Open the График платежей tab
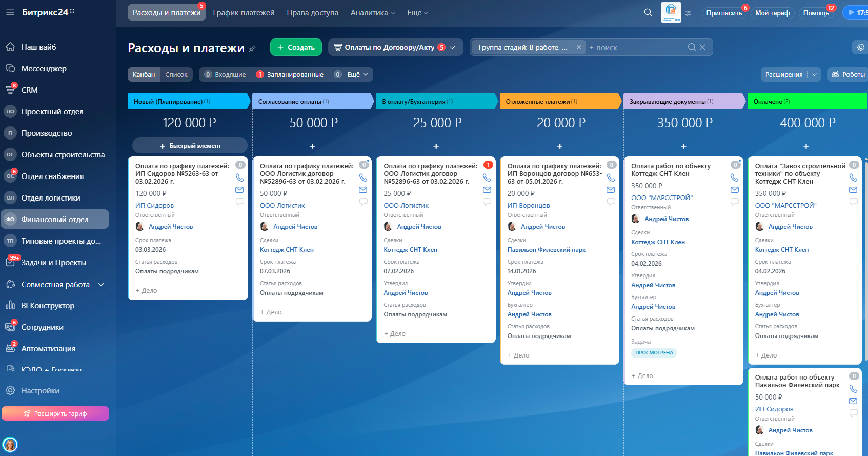Viewport: 868px width, 456px height. click(x=244, y=13)
